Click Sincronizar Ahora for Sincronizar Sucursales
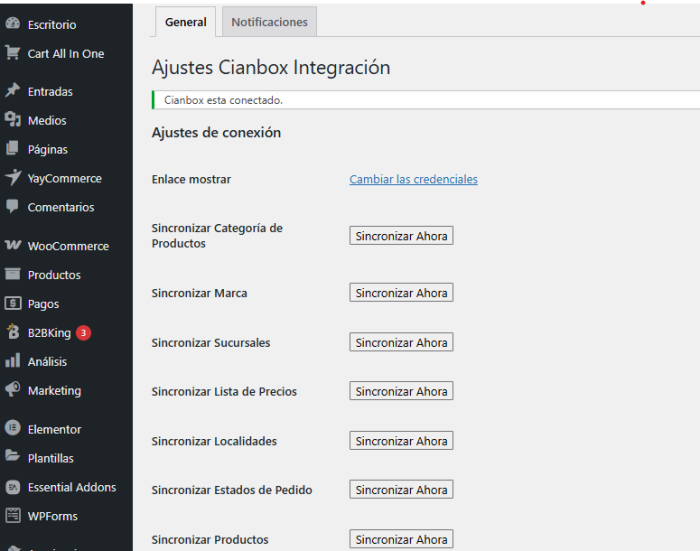This screenshot has width=700, height=551. [x=401, y=342]
